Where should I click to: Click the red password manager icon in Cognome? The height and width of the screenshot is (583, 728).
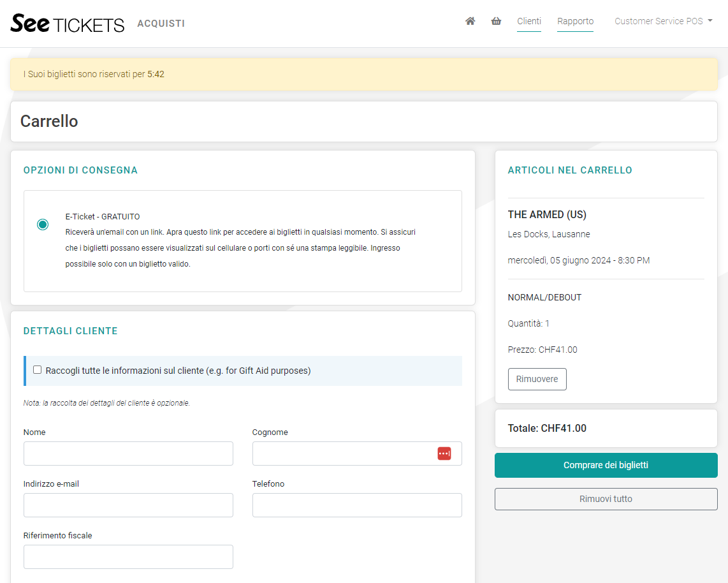click(444, 454)
